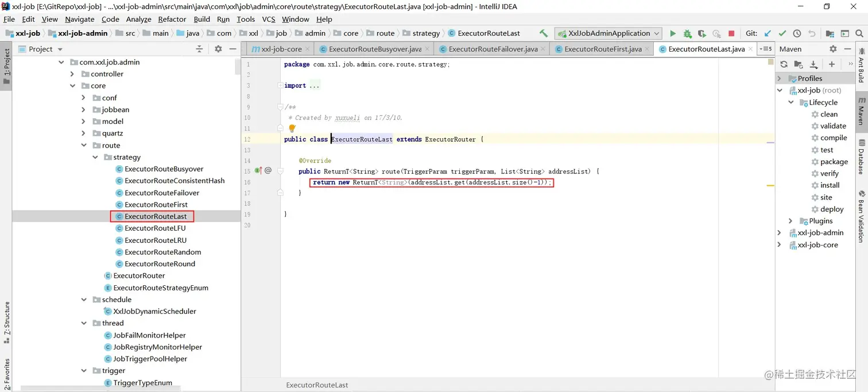
Task: Expand the controller package folder
Action: click(x=72, y=74)
